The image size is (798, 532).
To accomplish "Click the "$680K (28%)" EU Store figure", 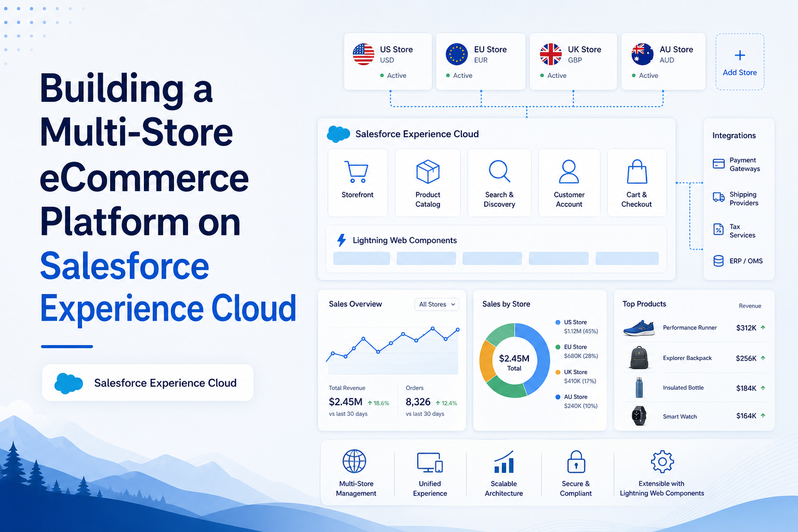I will (x=581, y=356).
